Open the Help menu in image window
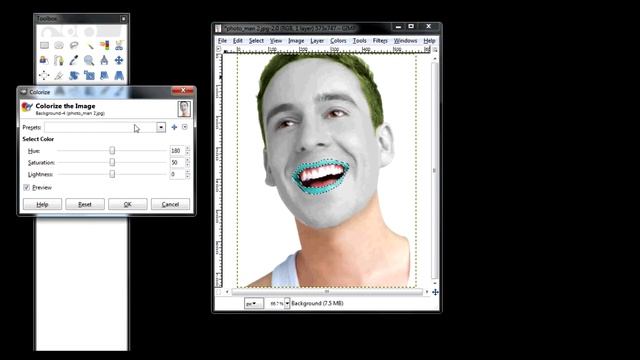This screenshot has width=640, height=360. pyautogui.click(x=429, y=41)
